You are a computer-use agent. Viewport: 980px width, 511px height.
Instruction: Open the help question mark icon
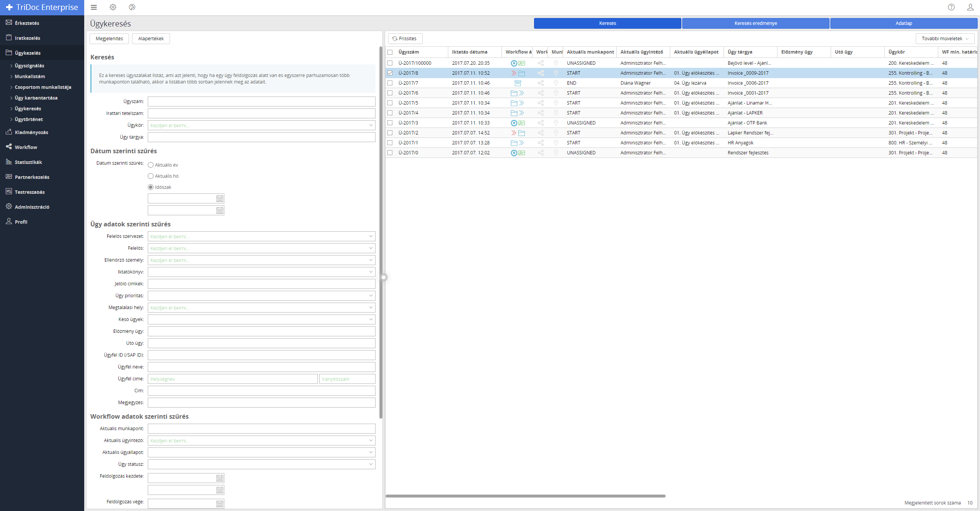(951, 7)
